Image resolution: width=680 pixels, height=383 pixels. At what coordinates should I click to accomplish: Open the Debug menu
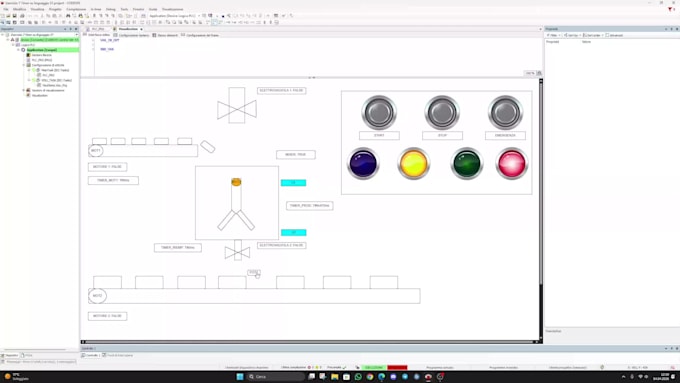(x=111, y=9)
